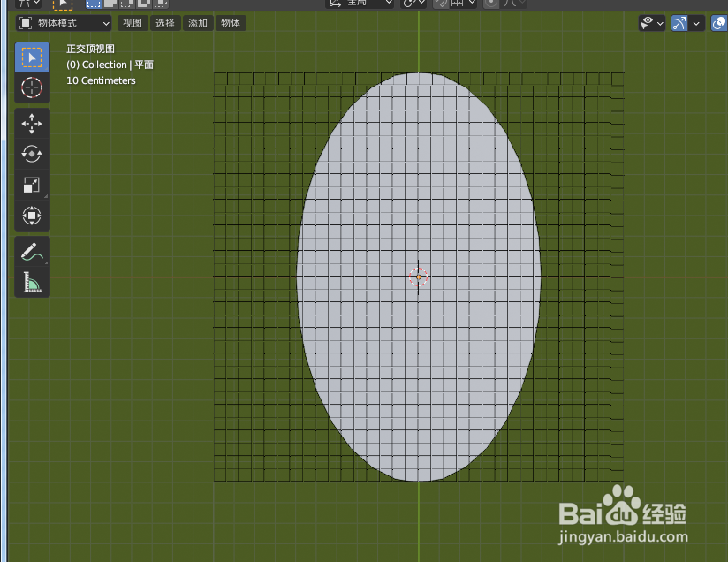The image size is (728, 562).
Task: Open the 选择 menu
Action: [164, 23]
